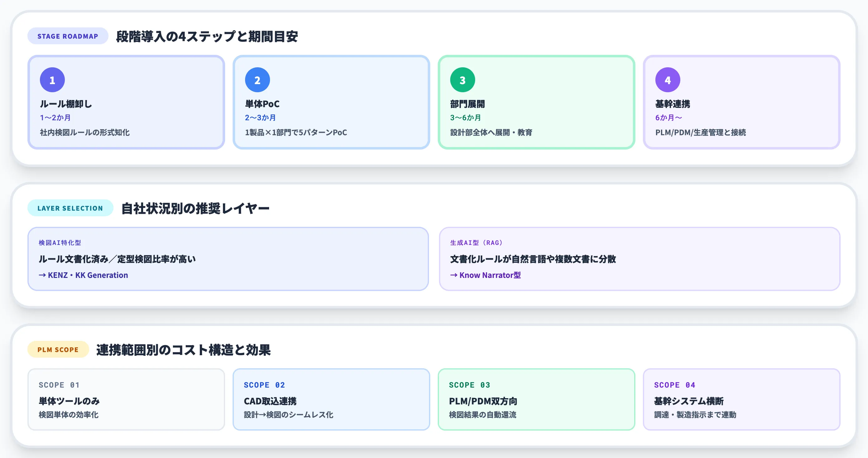Image resolution: width=868 pixels, height=458 pixels.
Task: Click the 基幹システム横断 scope title
Action: [689, 401]
